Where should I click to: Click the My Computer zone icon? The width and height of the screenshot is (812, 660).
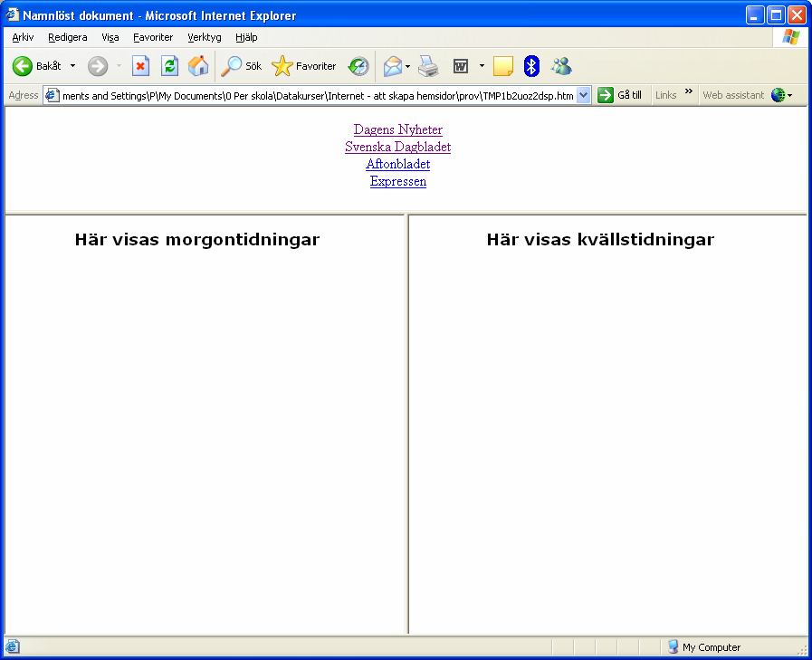tap(673, 646)
